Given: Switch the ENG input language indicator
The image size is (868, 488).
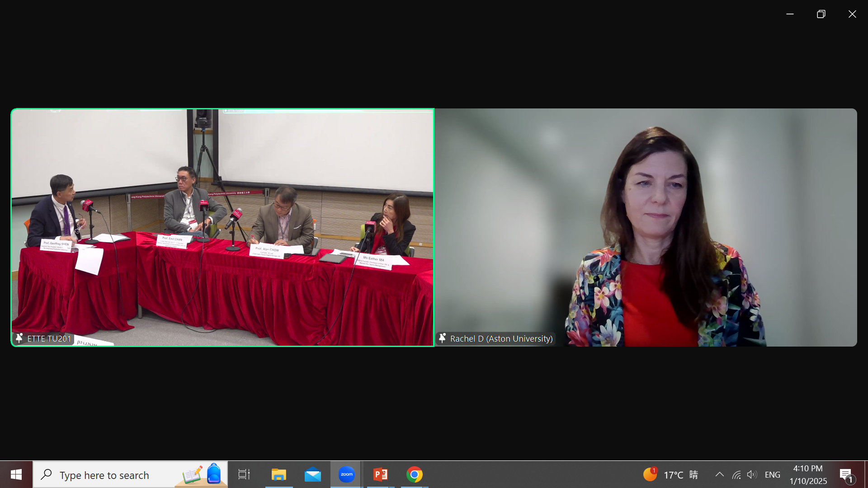Looking at the screenshot, I should coord(772,474).
